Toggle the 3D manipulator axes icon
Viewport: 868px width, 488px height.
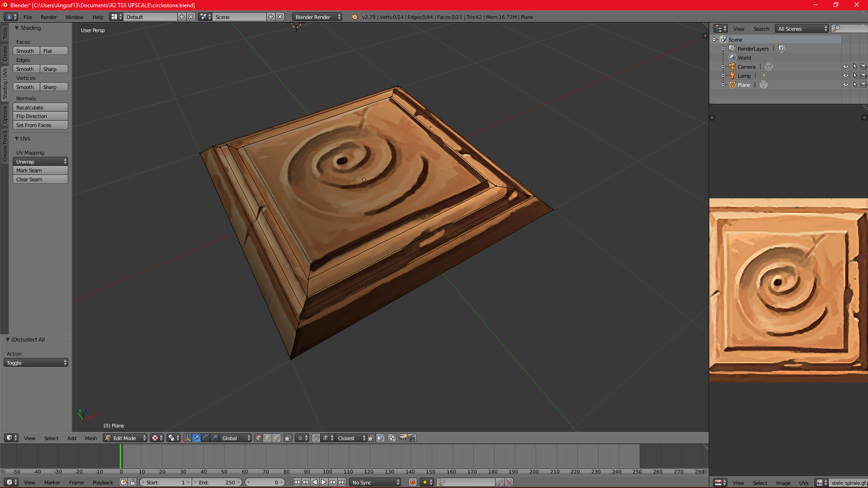(187, 438)
